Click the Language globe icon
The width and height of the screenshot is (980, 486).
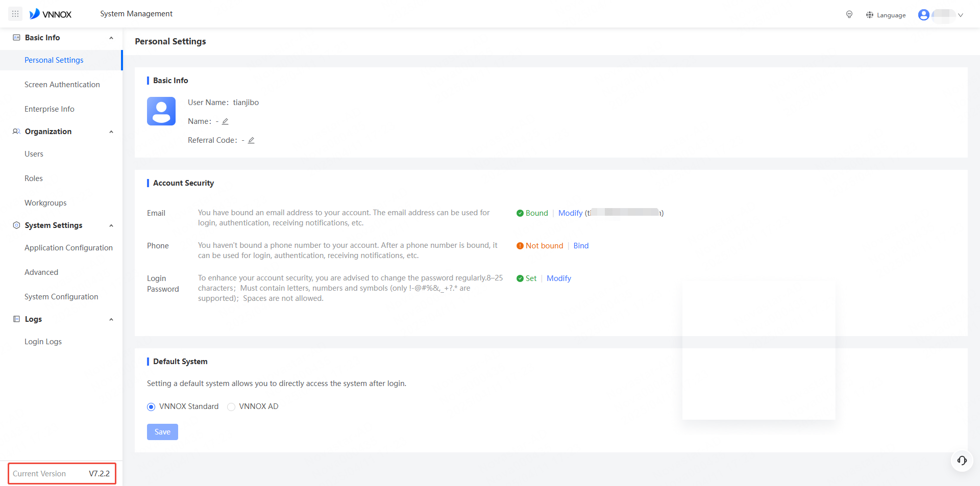(870, 15)
